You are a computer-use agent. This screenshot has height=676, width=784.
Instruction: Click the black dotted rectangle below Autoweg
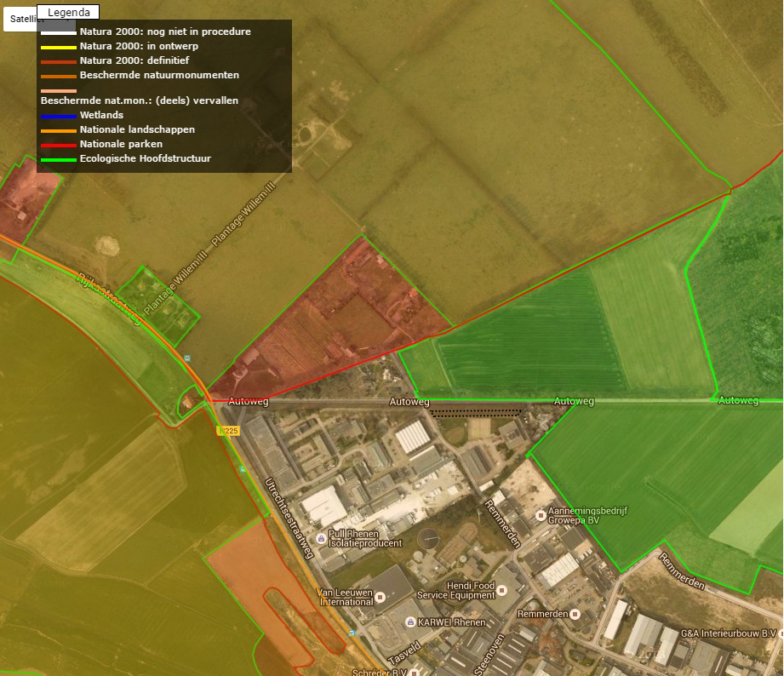[475, 412]
